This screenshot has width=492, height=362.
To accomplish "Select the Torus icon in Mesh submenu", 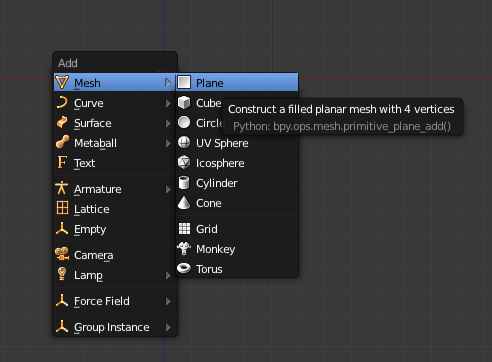I will [x=184, y=268].
